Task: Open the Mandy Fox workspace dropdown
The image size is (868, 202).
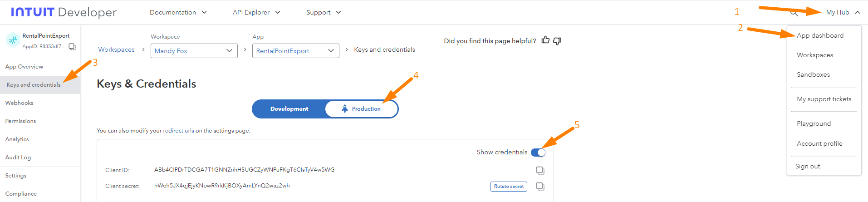Action: (x=194, y=51)
